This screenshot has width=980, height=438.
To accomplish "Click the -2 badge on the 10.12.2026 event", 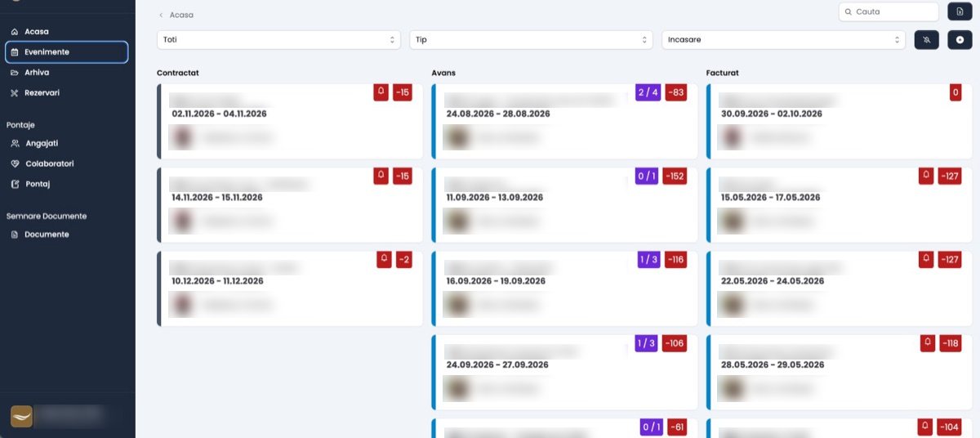I will (x=403, y=259).
